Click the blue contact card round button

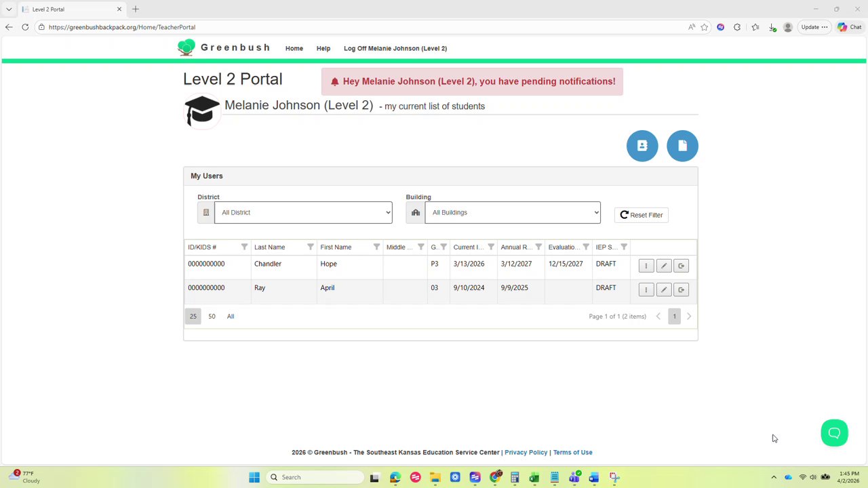point(642,146)
